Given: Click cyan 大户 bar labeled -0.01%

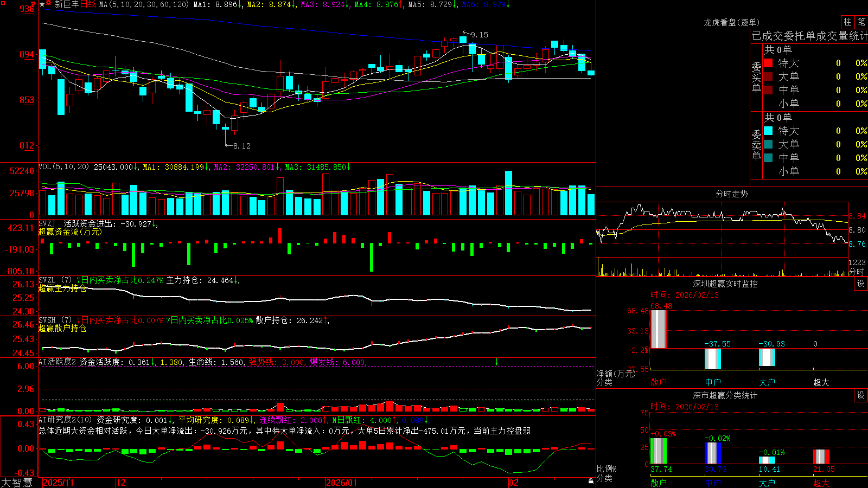Looking at the screenshot, I should [767, 460].
